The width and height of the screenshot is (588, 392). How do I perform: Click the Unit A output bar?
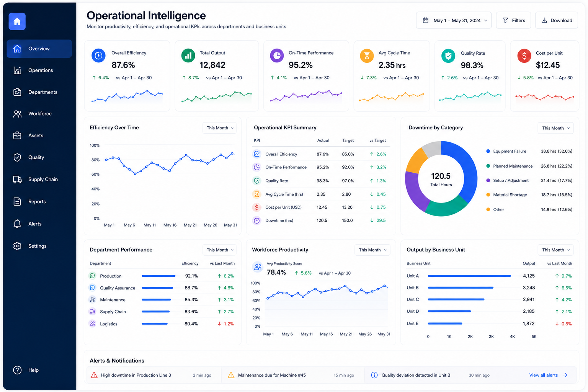[x=469, y=276]
